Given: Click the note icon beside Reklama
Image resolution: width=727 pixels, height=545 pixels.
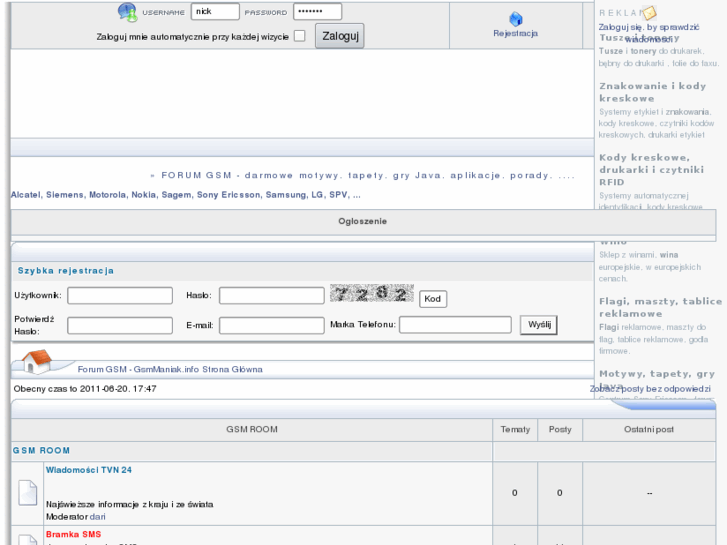Looking at the screenshot, I should [x=650, y=13].
